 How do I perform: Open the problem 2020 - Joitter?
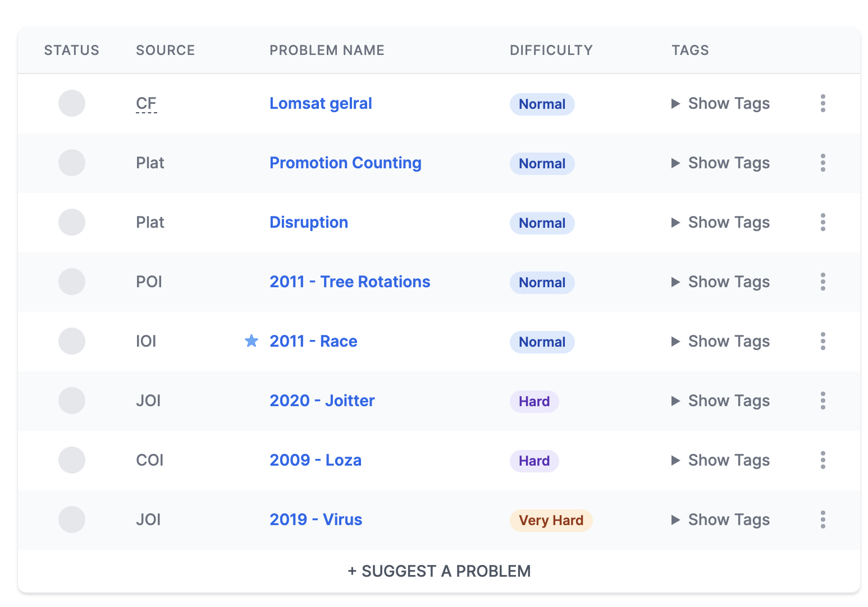[322, 401]
